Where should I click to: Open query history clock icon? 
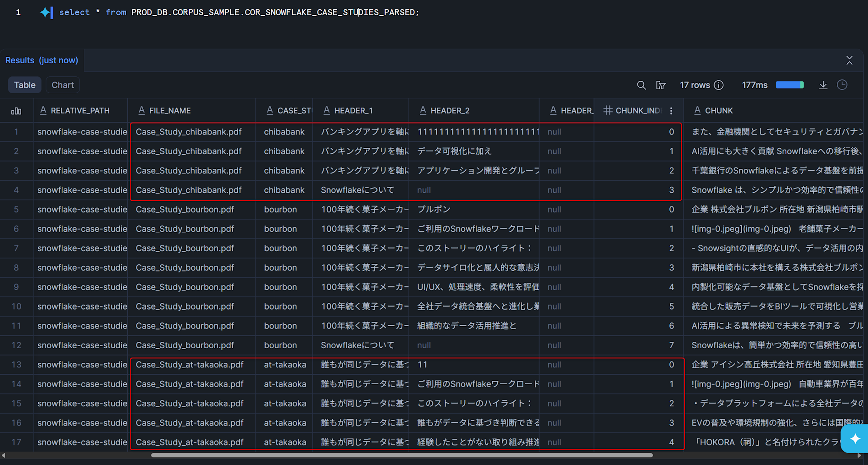coord(842,85)
